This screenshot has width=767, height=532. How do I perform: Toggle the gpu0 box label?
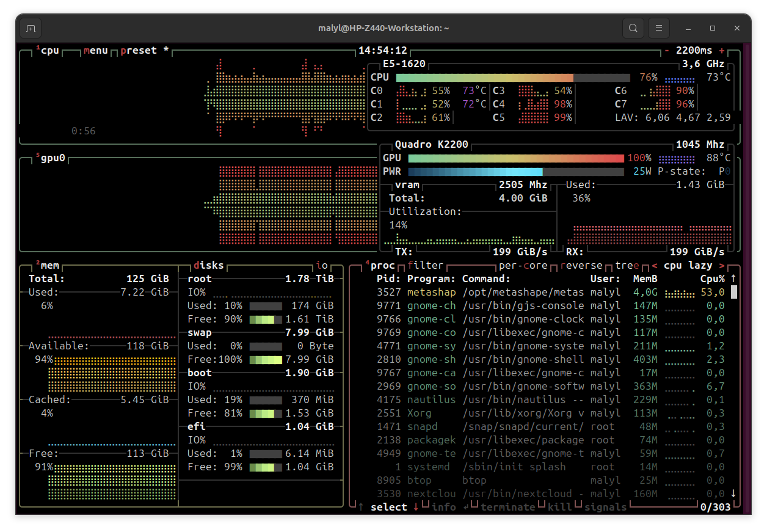click(x=50, y=158)
